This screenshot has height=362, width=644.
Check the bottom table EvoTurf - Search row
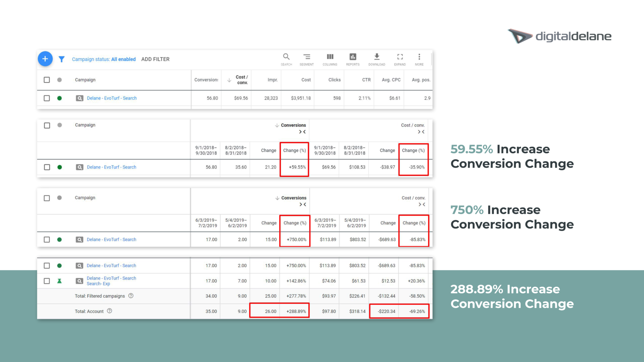pyautogui.click(x=47, y=265)
